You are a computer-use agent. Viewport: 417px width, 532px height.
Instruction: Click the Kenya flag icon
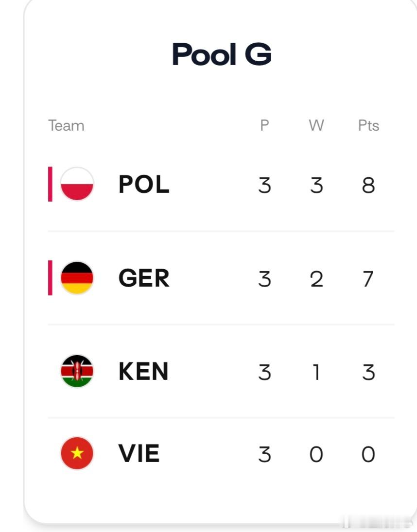[x=77, y=371]
